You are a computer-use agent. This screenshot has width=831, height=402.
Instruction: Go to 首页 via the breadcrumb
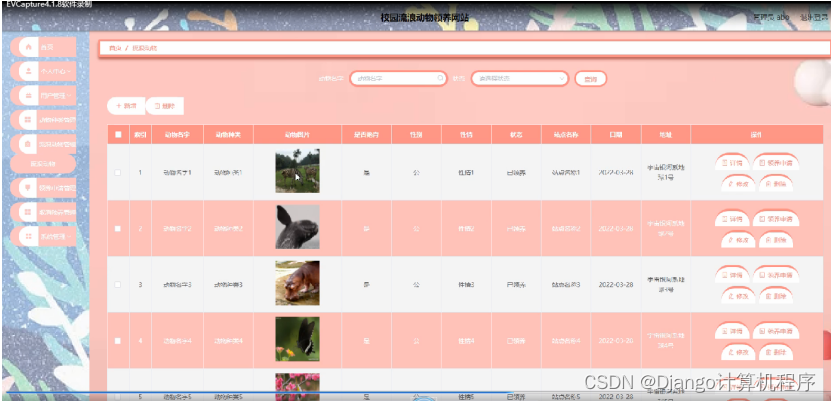114,48
